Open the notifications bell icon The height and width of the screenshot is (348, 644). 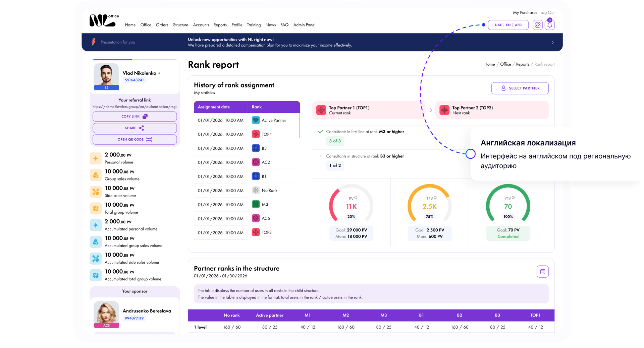(x=549, y=25)
